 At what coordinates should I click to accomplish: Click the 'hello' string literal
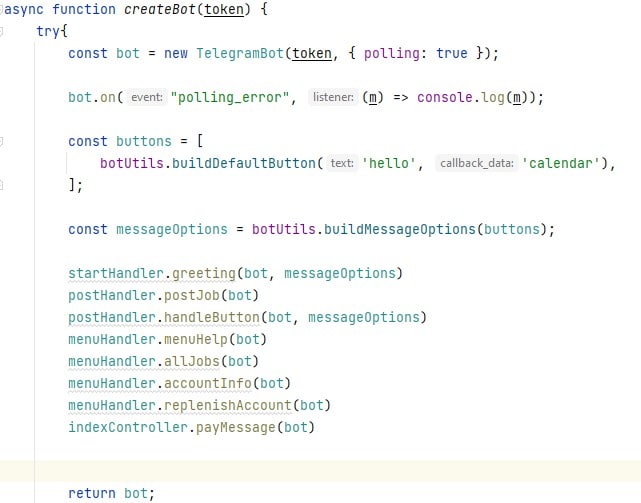[388, 163]
